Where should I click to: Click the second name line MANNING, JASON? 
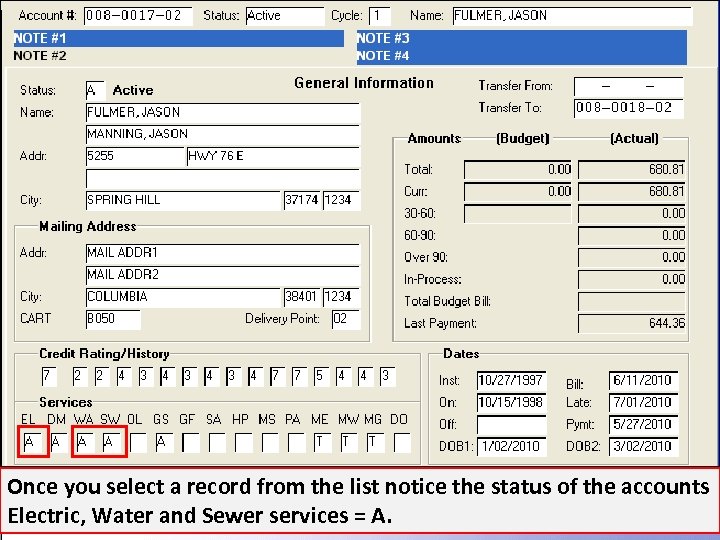(x=223, y=135)
